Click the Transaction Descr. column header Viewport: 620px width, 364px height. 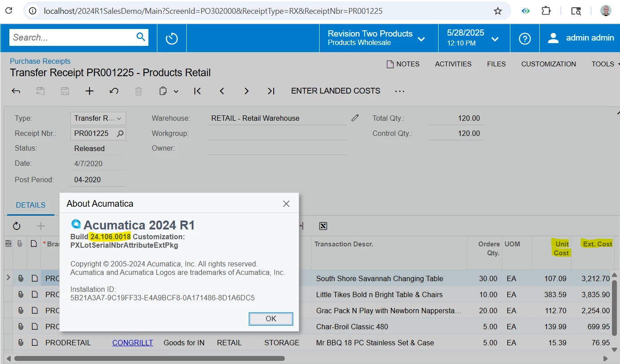[344, 244]
